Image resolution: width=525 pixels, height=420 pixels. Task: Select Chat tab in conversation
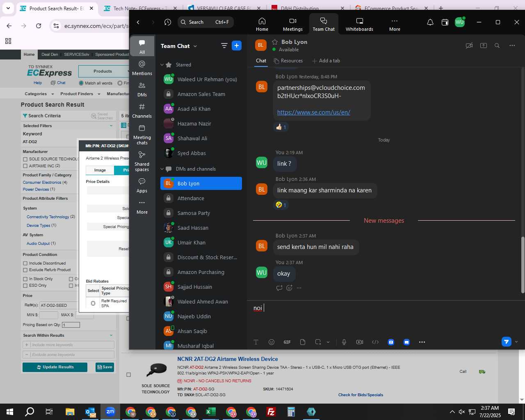tap(261, 61)
